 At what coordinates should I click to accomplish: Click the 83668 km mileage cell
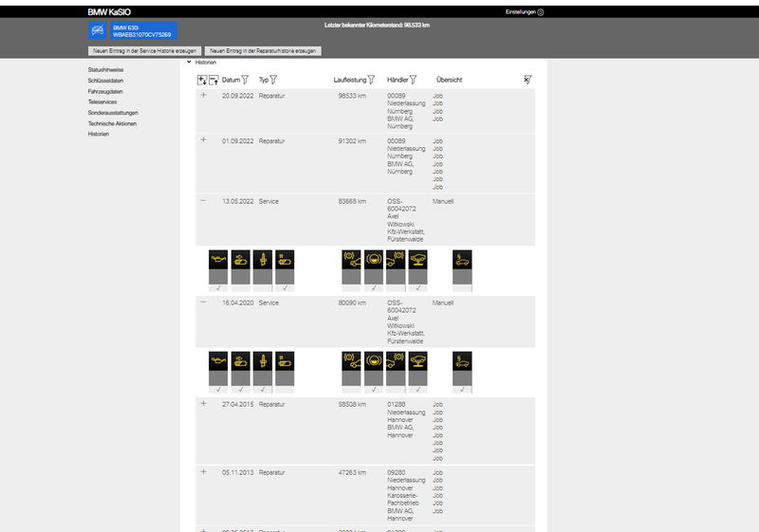352,201
